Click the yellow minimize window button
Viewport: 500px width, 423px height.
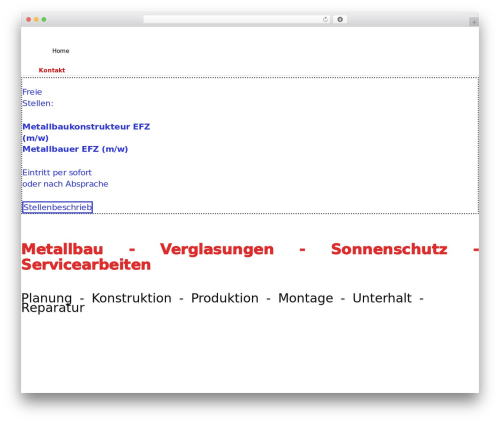[x=36, y=19]
